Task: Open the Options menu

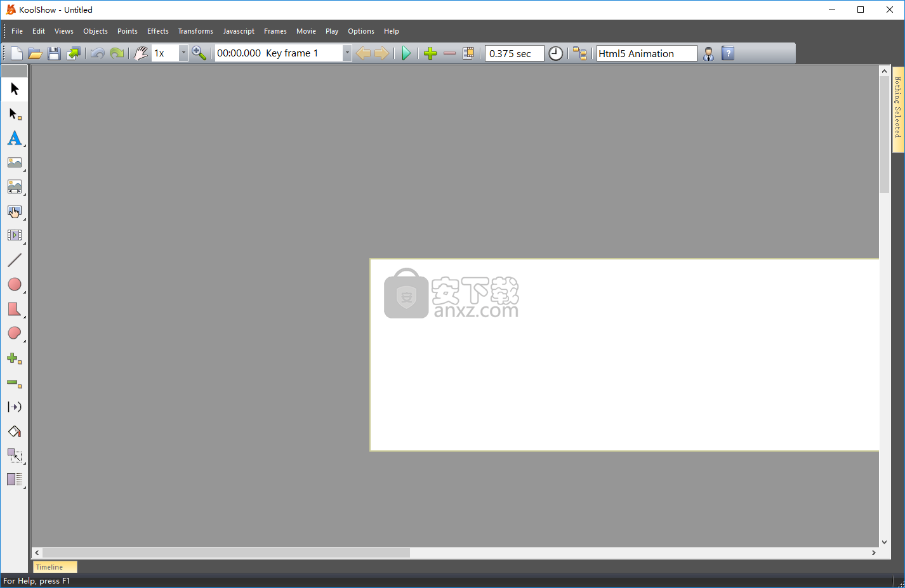Action: 361,31
